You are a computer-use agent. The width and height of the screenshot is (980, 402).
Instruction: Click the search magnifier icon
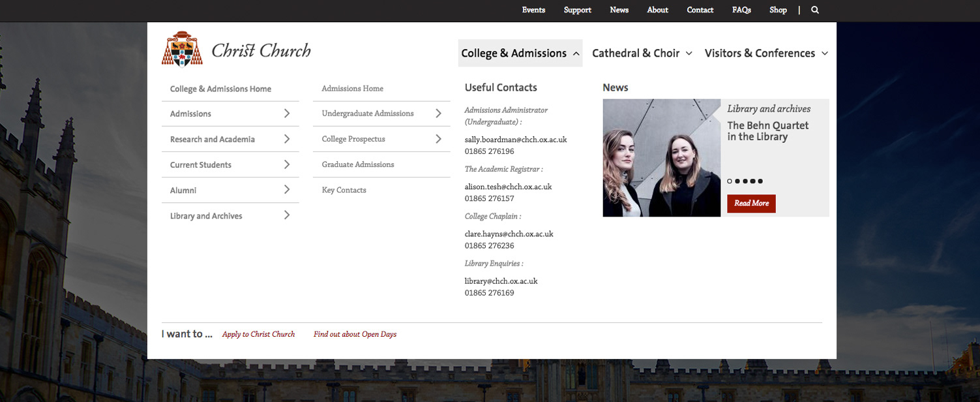[814, 10]
